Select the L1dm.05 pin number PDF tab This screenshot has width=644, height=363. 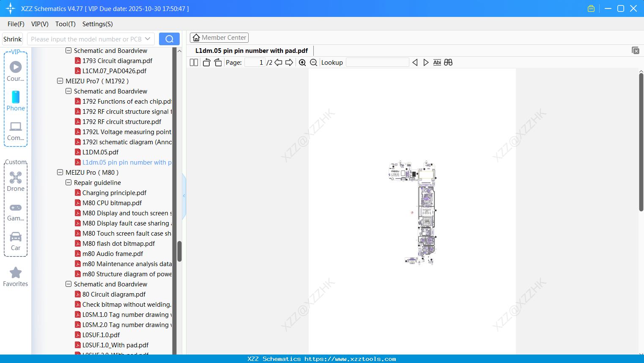252,51
